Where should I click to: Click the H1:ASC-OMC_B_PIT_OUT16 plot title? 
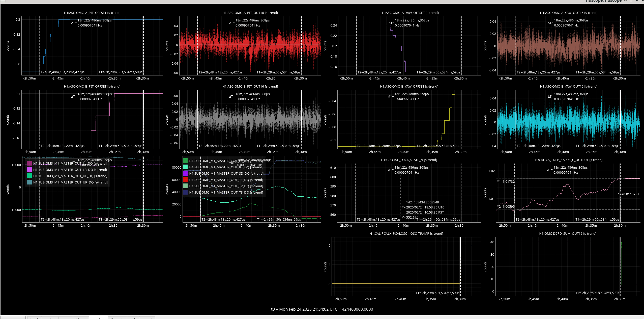250,86
